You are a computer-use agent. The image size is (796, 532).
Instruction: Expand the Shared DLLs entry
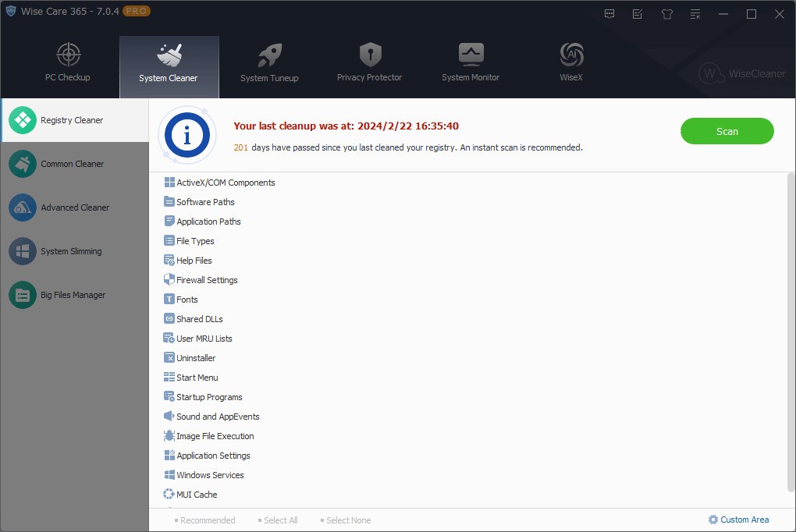[x=199, y=318]
